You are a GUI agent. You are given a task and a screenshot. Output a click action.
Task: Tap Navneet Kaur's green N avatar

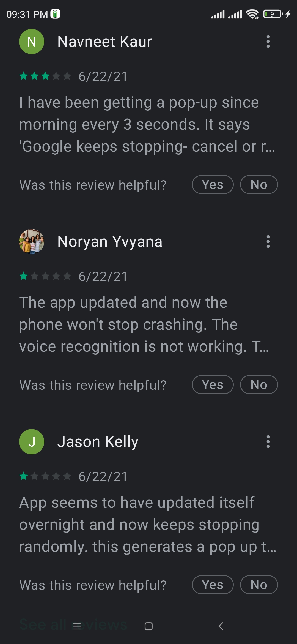tap(32, 42)
